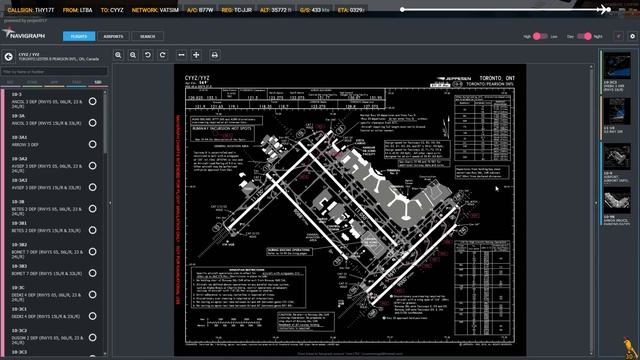This screenshot has height=360, width=640.
Task: Pin the ARROW 3 DEP chart
Action: pyautogui.click(x=93, y=144)
